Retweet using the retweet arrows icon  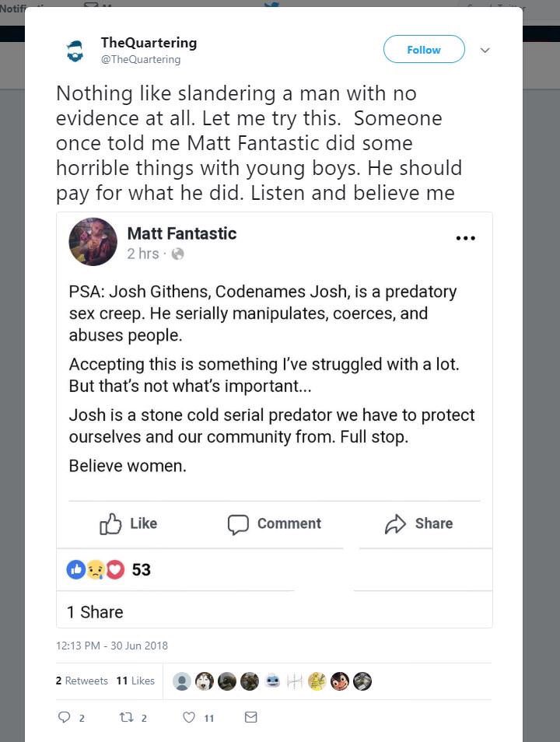click(126, 717)
